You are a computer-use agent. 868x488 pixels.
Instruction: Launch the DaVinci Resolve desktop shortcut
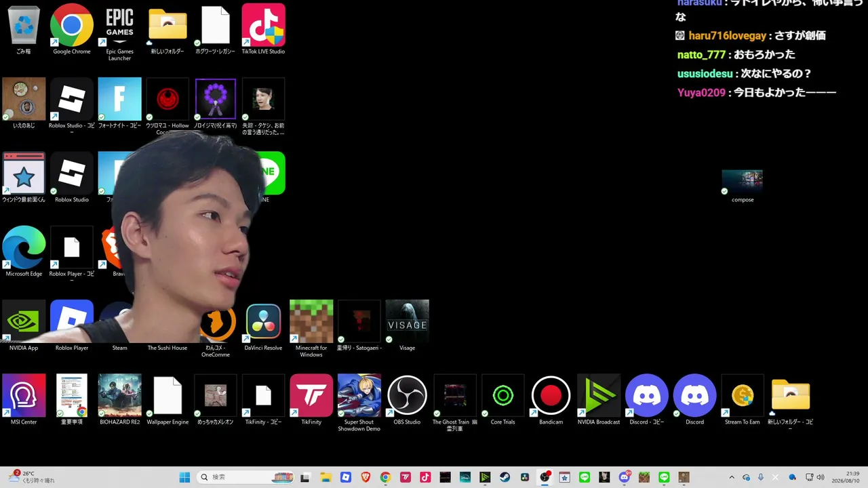click(x=263, y=325)
